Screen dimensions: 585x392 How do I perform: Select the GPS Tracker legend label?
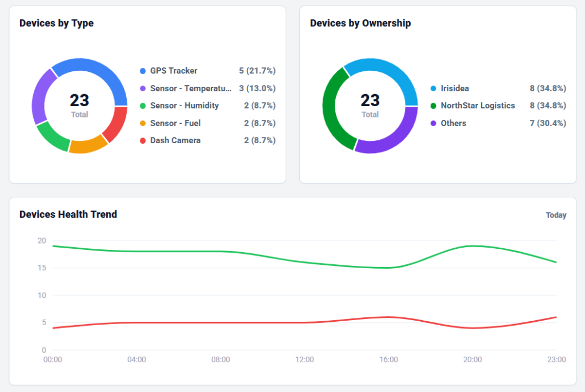coord(174,71)
